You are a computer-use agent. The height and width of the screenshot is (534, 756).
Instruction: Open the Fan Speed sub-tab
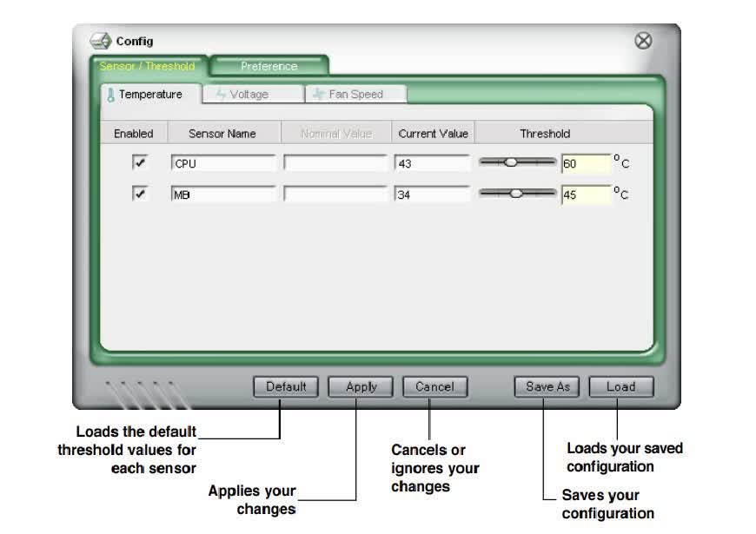pyautogui.click(x=355, y=94)
